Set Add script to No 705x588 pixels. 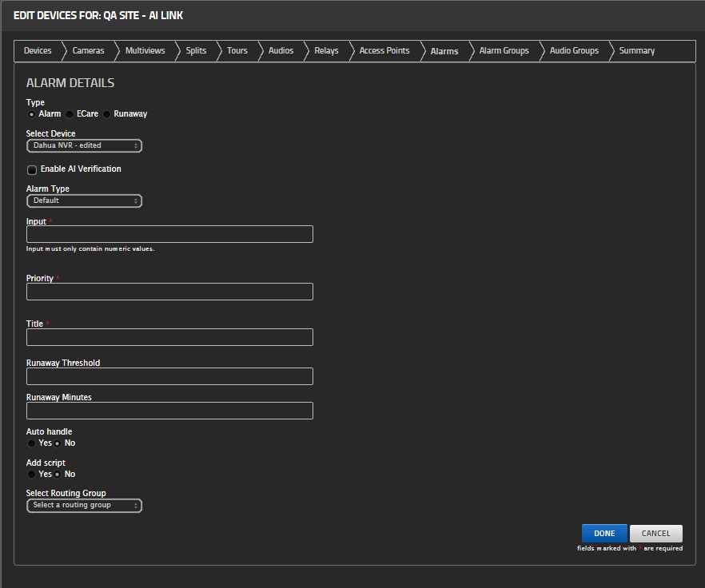(x=58, y=475)
